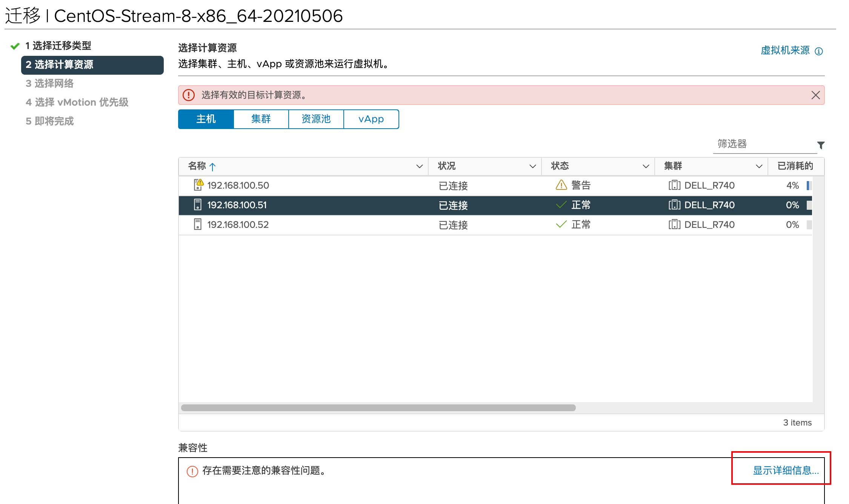Switch to the 集群 tab
The width and height of the screenshot is (849, 504).
coord(261,119)
